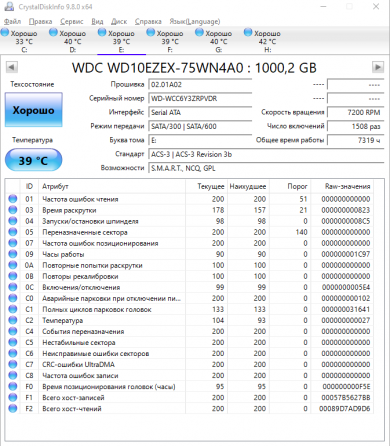Click status circle of attribute C1 row
Screen dimensions: 390x446
pos(13,309)
